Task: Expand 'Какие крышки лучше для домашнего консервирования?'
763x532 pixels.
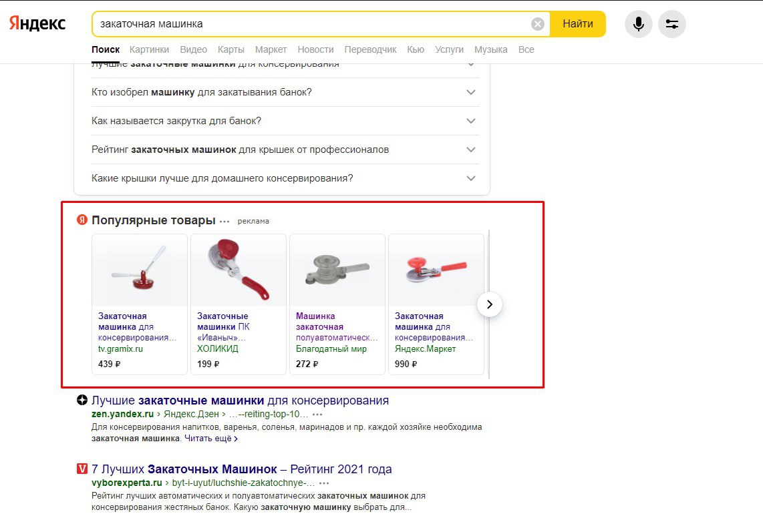Action: click(x=286, y=178)
